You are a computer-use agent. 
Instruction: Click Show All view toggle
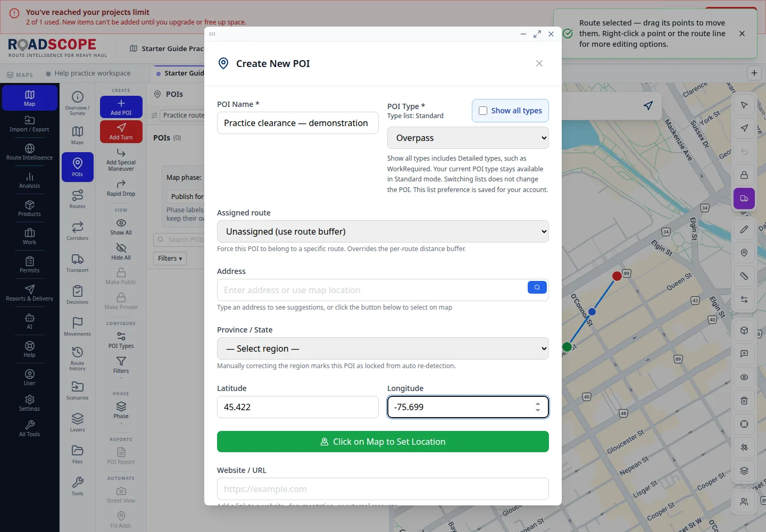coord(121,227)
